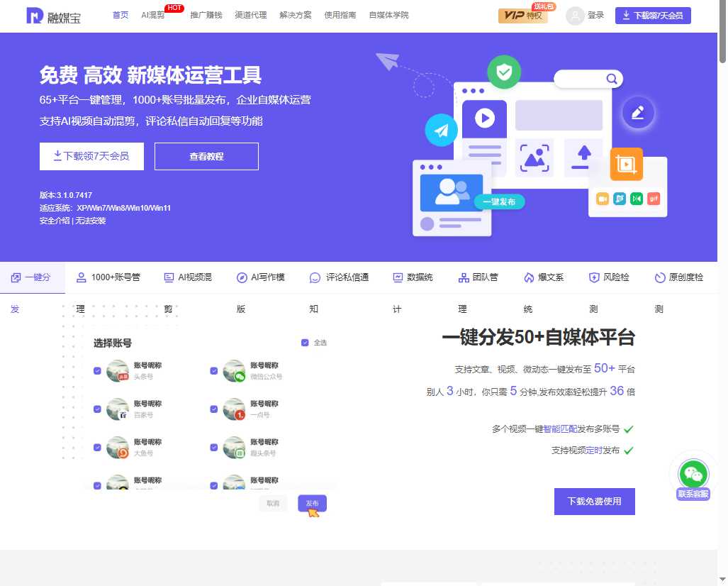Viewport: 728px width, 586px height.
Task: Click the 团队管理 team icon
Action: click(x=464, y=277)
